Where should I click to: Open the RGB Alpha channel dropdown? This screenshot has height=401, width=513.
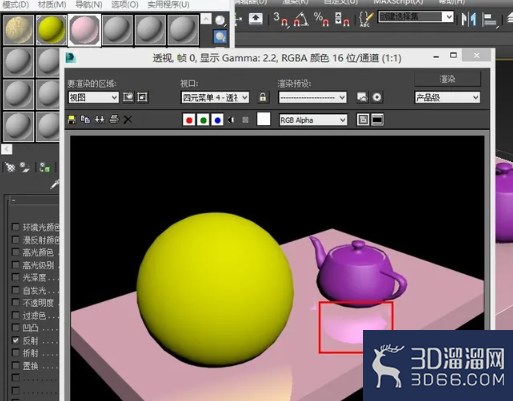[313, 120]
